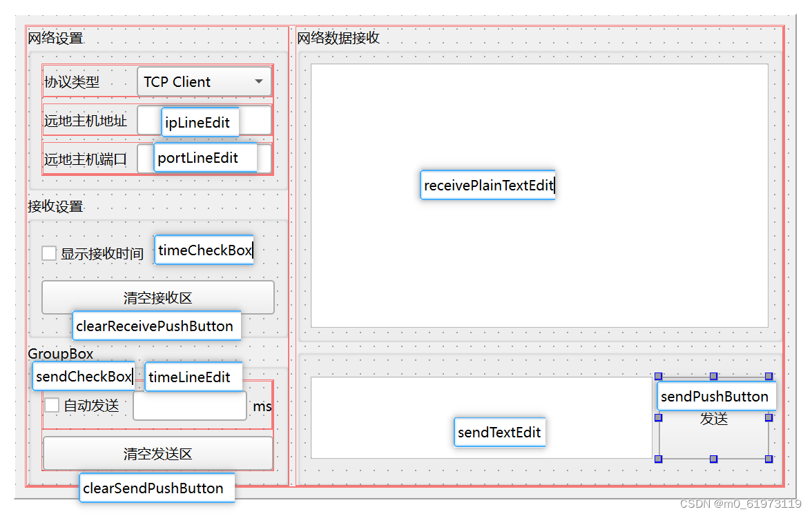The image size is (812, 516).
Task: Select the 网络数据接收 group title
Action: click(338, 38)
